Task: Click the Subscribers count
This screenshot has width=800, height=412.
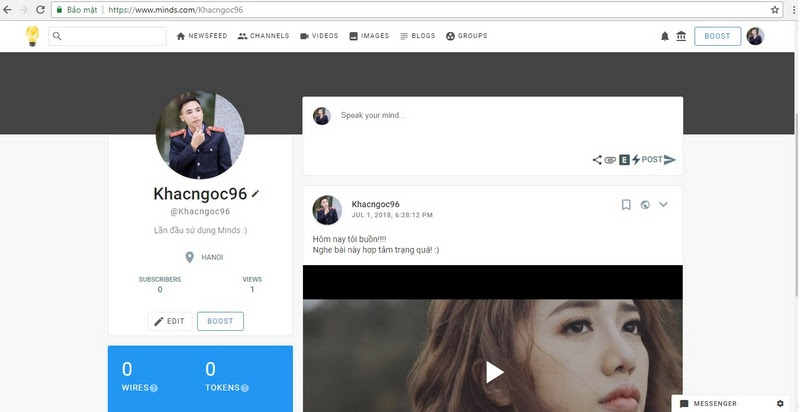Action: [160, 285]
